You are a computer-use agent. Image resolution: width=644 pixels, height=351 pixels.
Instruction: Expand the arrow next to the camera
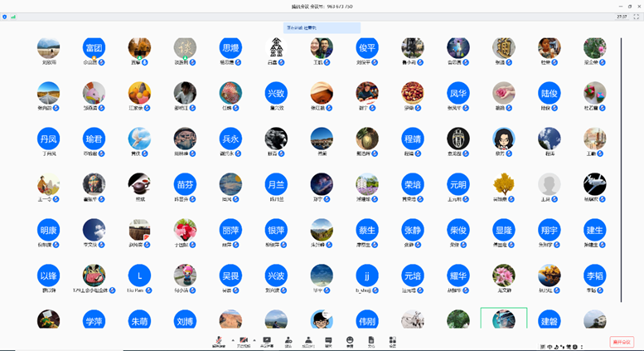[x=255, y=339]
